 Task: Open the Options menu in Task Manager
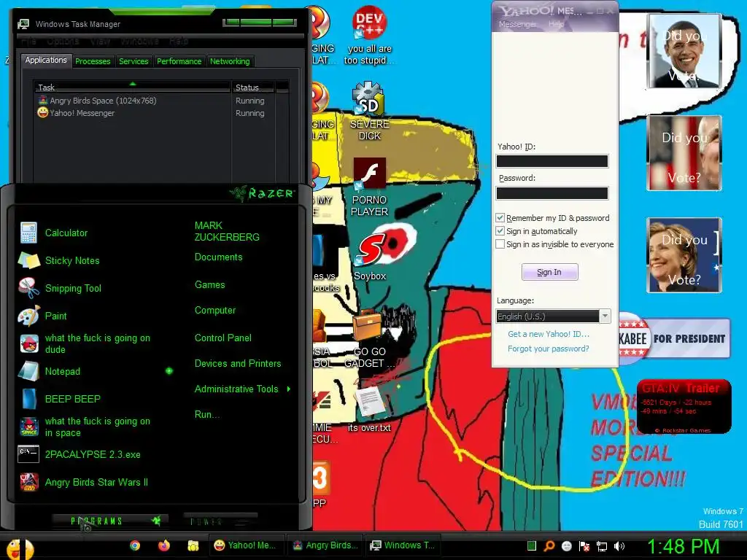[63, 41]
